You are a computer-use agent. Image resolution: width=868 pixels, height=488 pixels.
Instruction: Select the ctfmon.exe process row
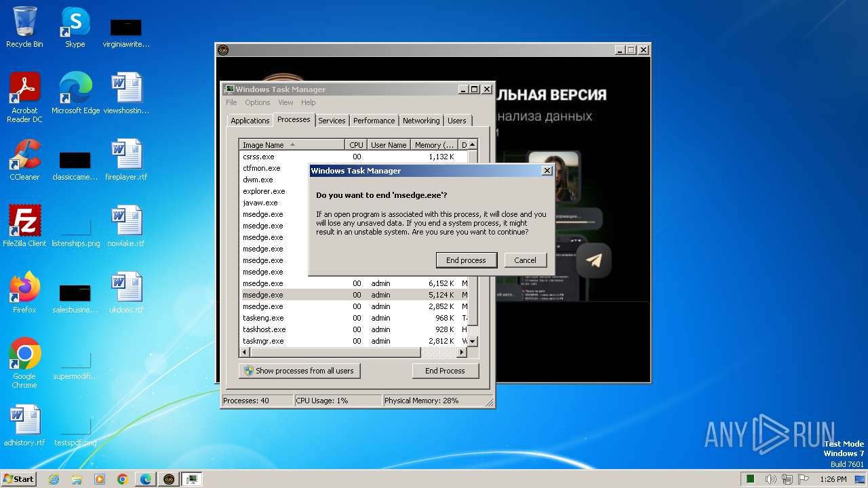(275, 168)
